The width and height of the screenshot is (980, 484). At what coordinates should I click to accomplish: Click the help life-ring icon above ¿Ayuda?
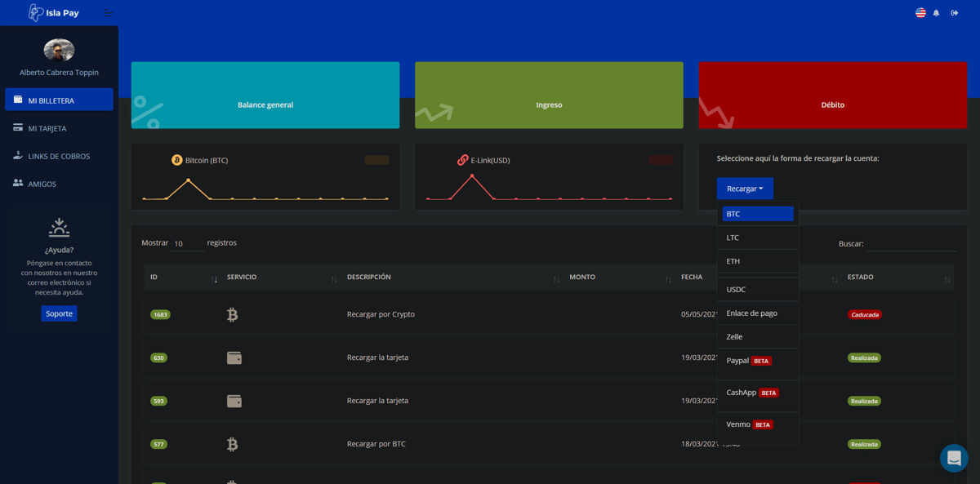[x=59, y=228]
